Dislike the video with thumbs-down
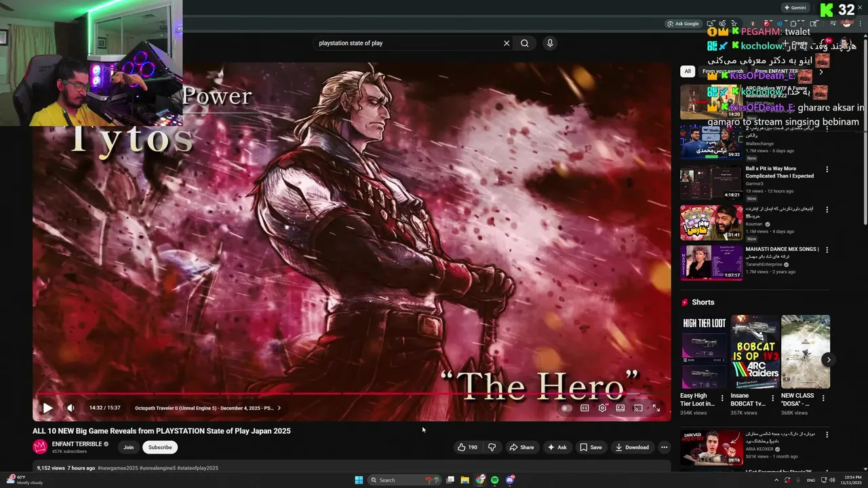The width and height of the screenshot is (868, 488). 492,447
